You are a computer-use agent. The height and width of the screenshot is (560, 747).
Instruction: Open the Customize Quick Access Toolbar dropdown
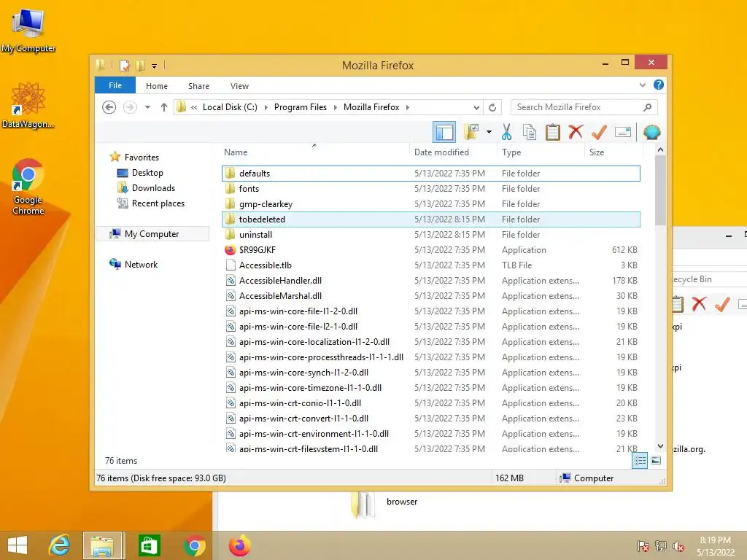155,66
